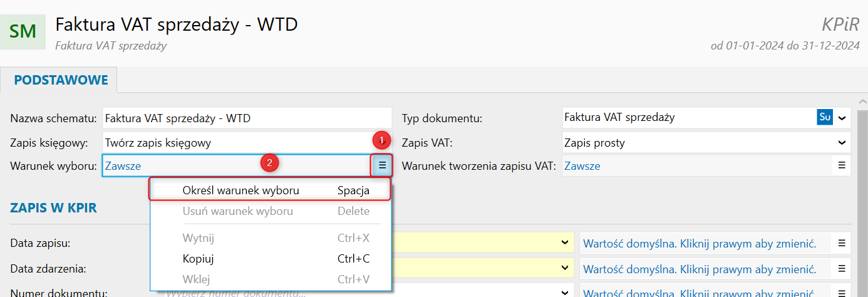Click Wartość domyślna link for Data zapisu
Screen dimensions: 868x297
(699, 243)
